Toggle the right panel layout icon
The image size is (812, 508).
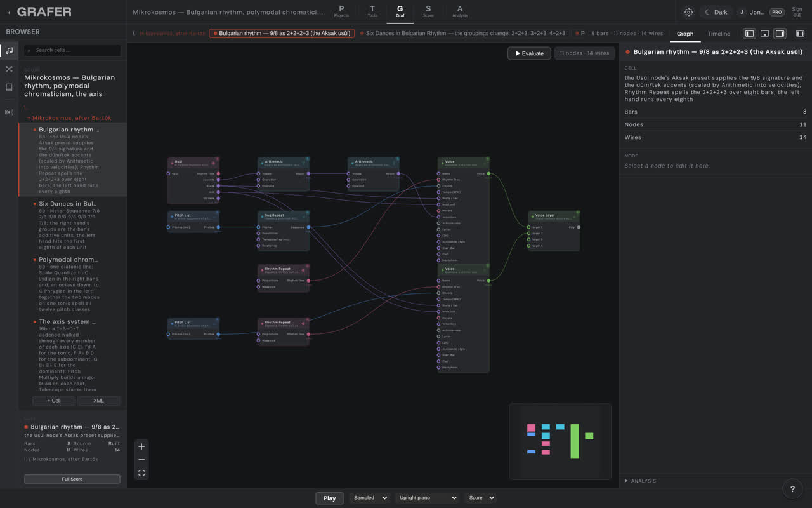pos(780,34)
